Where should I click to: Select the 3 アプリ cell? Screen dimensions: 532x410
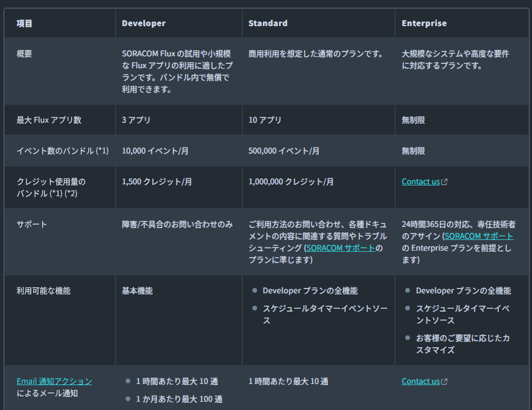click(136, 120)
